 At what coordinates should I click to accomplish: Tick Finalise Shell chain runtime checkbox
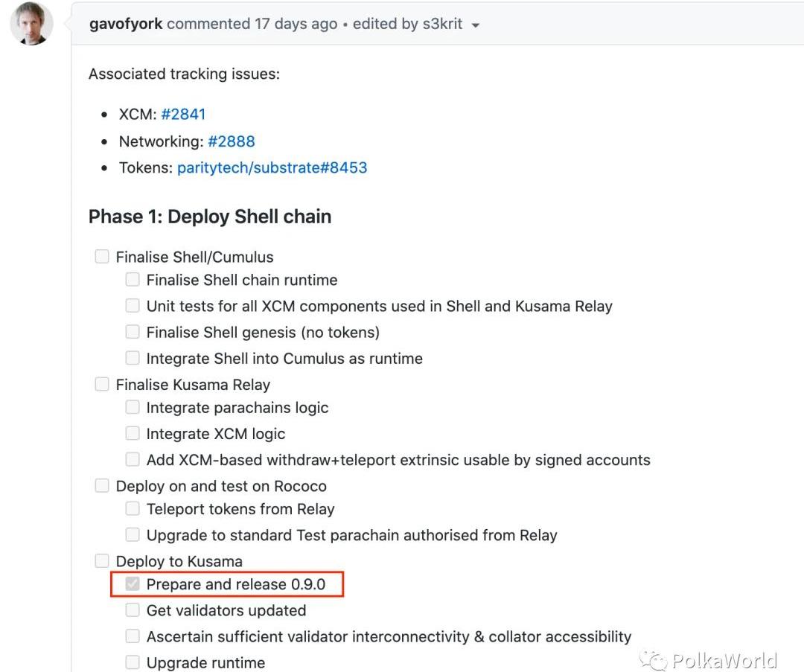coord(133,280)
